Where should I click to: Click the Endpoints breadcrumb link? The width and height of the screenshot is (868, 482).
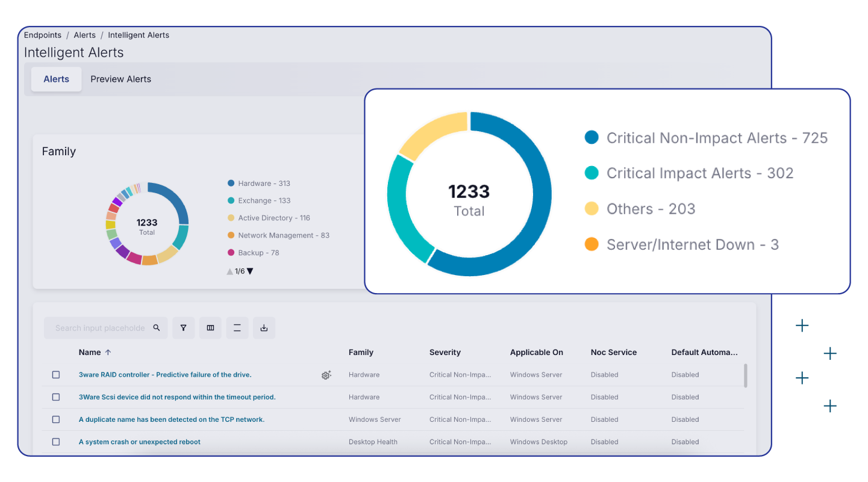pos(42,36)
